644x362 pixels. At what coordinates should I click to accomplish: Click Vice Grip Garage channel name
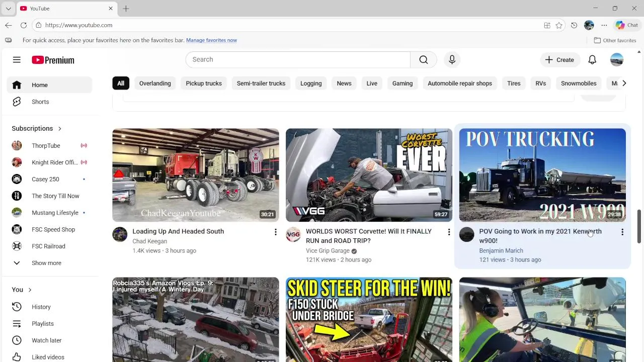(x=328, y=251)
